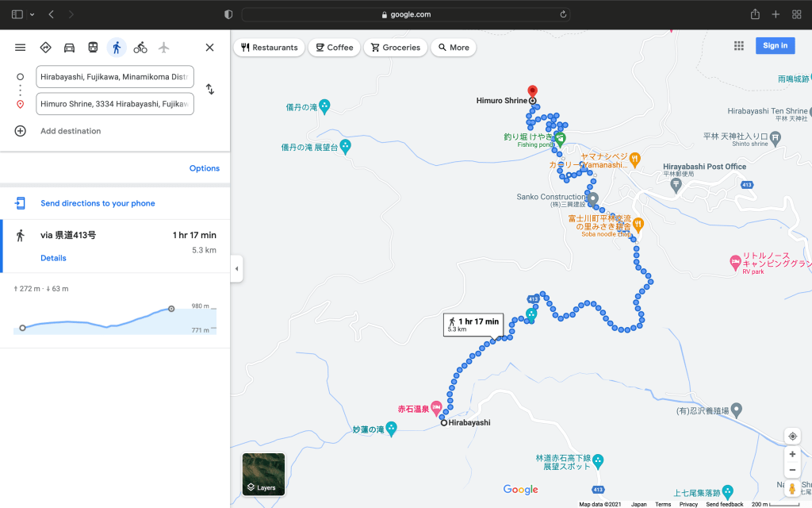Screen dimensions: 812x508
Task: Click the show your location button
Action: click(791, 437)
